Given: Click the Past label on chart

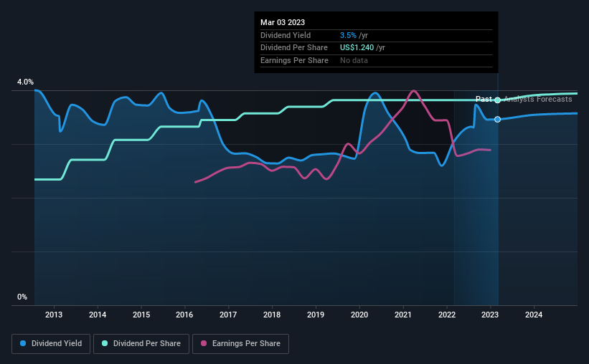Looking at the screenshot, I should (x=484, y=99).
